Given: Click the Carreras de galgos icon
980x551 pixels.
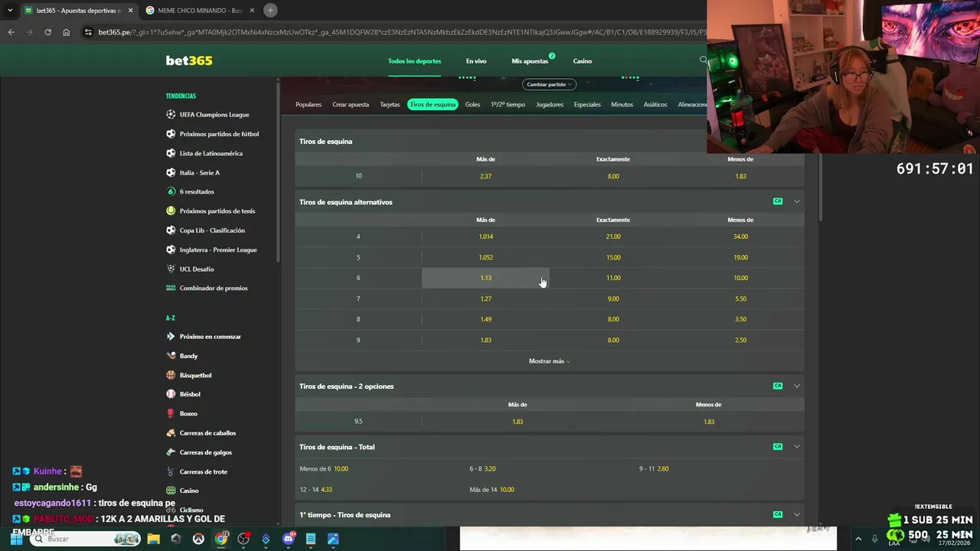Looking at the screenshot, I should tap(171, 452).
